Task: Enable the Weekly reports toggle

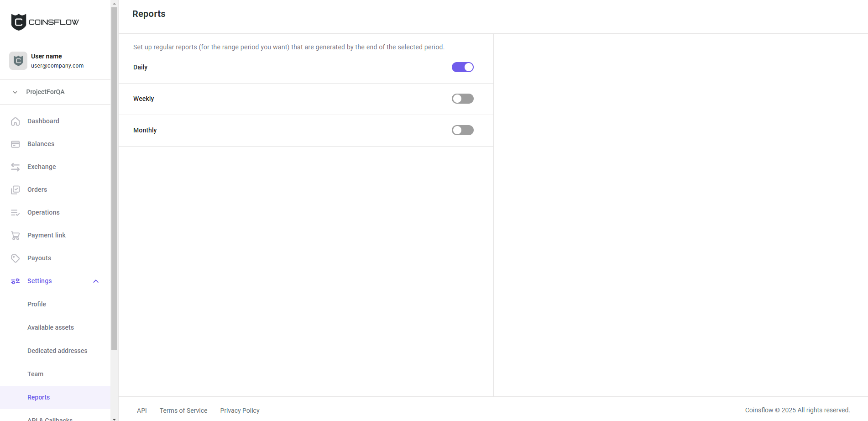Action: coord(462,99)
